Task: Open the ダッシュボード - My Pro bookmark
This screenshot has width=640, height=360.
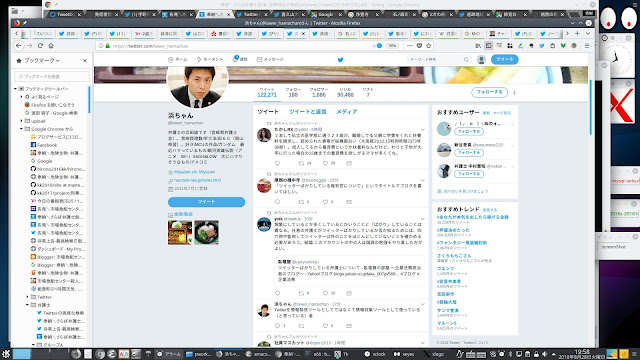Action: click(58, 249)
